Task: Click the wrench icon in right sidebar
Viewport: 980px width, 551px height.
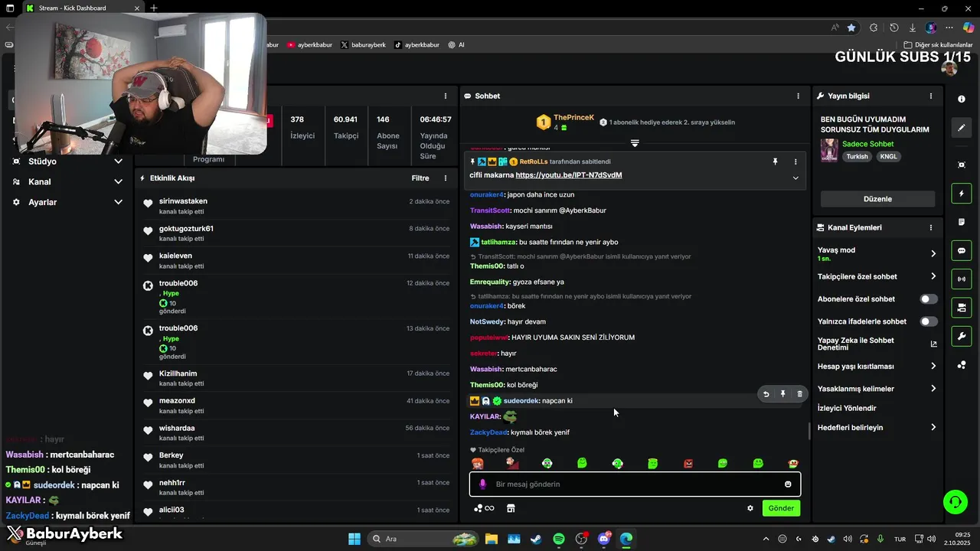Action: pyautogui.click(x=962, y=336)
